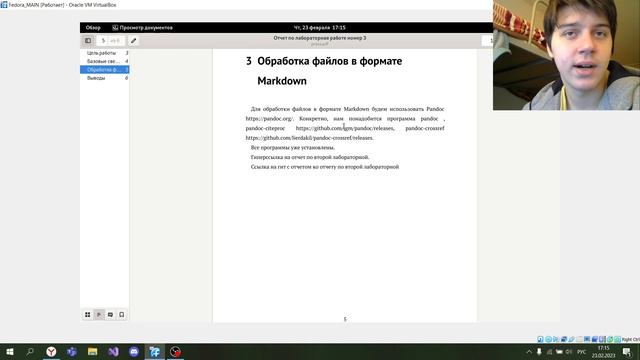Open Yandex Browser from taskbar
The image size is (640, 360).
point(51,351)
